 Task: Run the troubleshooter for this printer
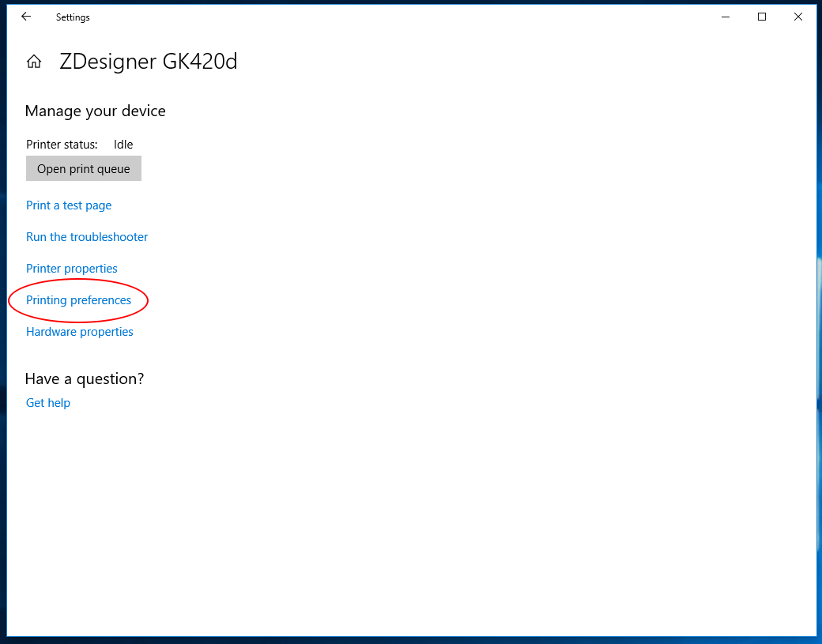coord(87,236)
